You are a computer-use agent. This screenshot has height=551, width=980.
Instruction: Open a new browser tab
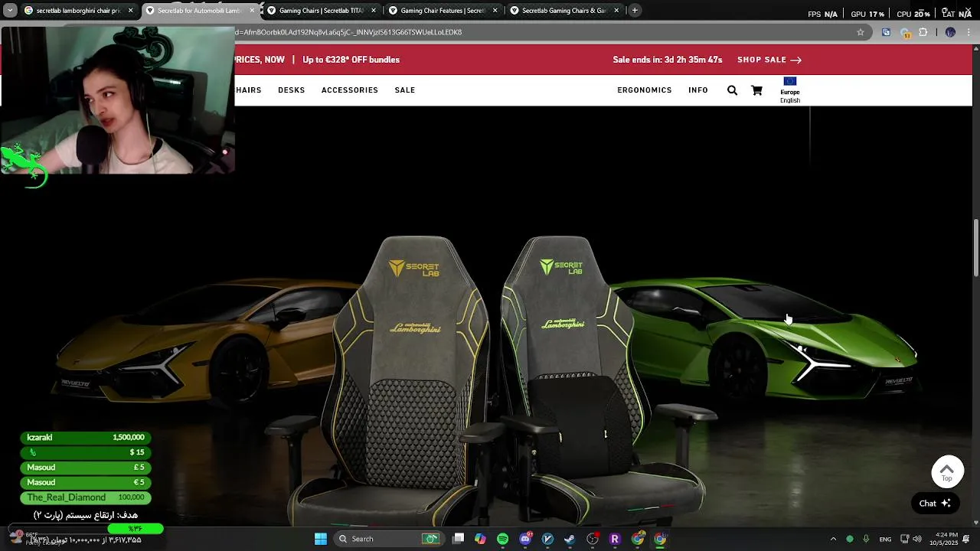pyautogui.click(x=635, y=11)
